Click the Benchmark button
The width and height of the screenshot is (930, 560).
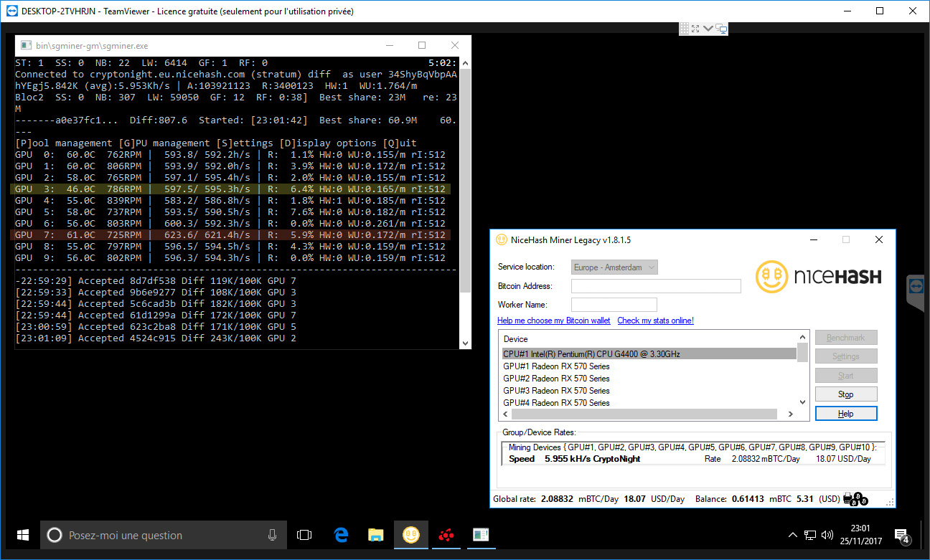[x=846, y=338]
